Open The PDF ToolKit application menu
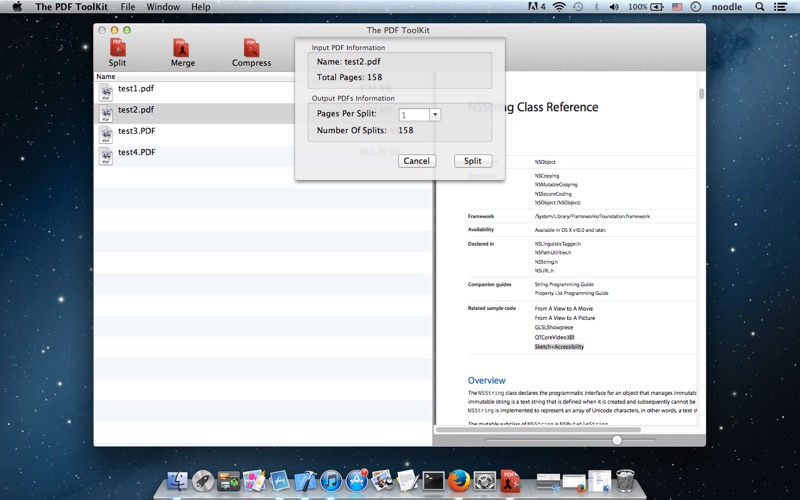This screenshot has width=800, height=500. 71,7
